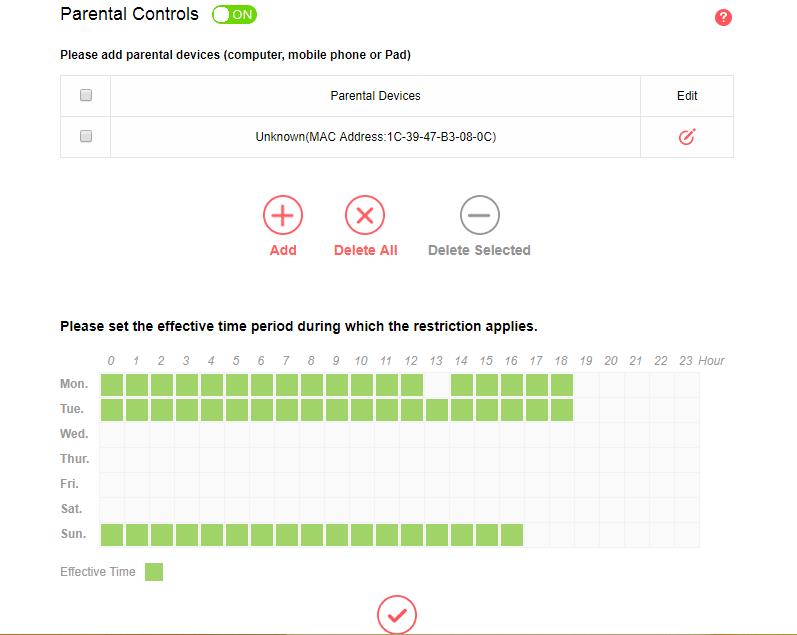Select the Monday hour 13 empty cell
Screen dimensions: 797x635
tap(436, 385)
